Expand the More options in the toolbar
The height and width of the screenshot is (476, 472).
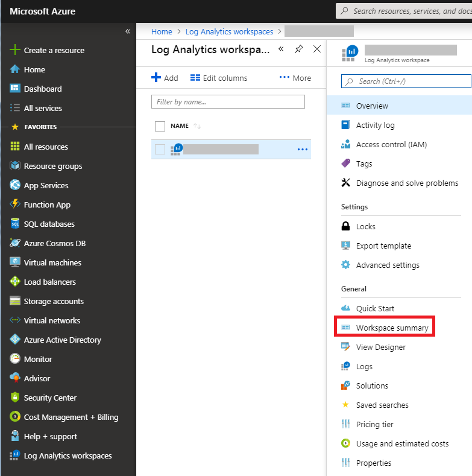click(x=295, y=78)
